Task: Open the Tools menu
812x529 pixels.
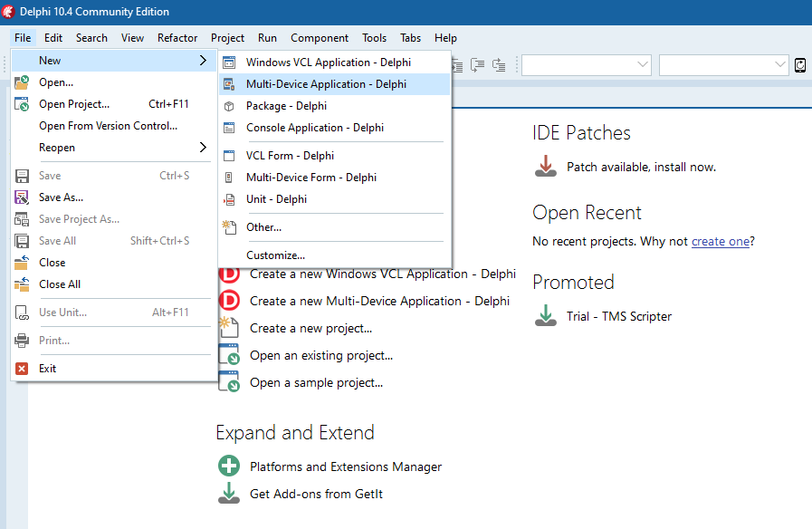Action: click(375, 38)
